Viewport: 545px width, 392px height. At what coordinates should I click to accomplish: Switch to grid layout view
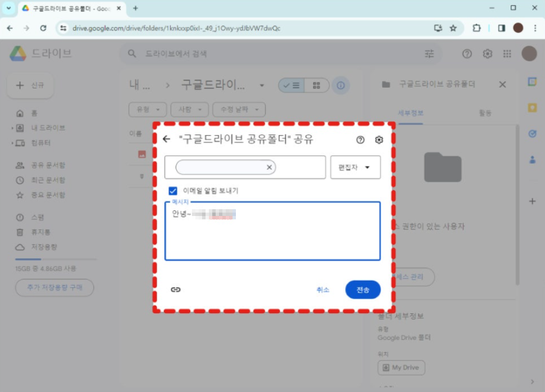pyautogui.click(x=316, y=85)
